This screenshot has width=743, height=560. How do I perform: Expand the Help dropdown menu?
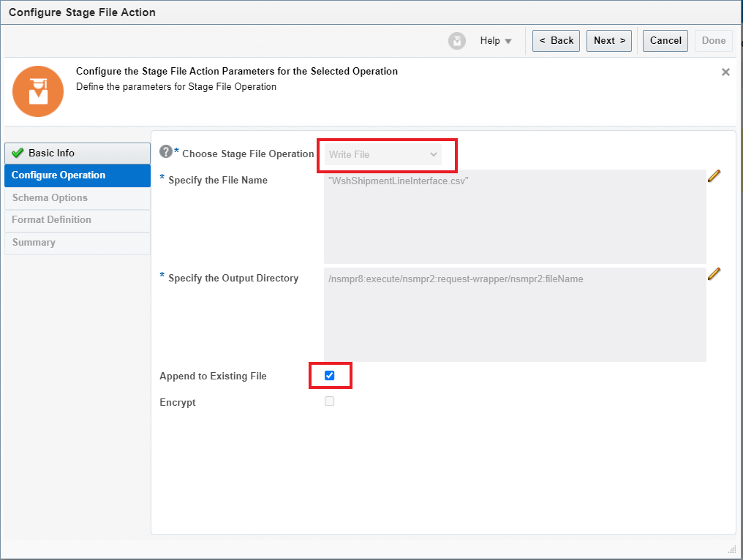click(496, 41)
